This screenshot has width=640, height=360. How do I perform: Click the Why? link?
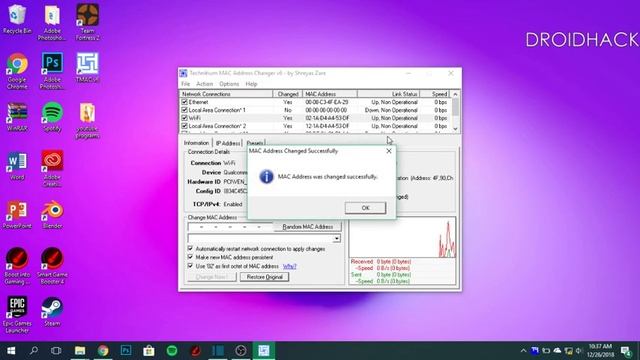pos(289,267)
